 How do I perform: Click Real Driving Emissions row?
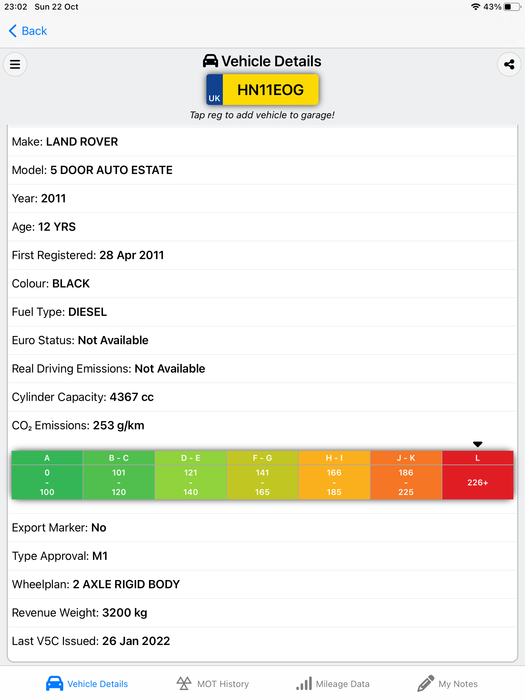[x=262, y=368]
